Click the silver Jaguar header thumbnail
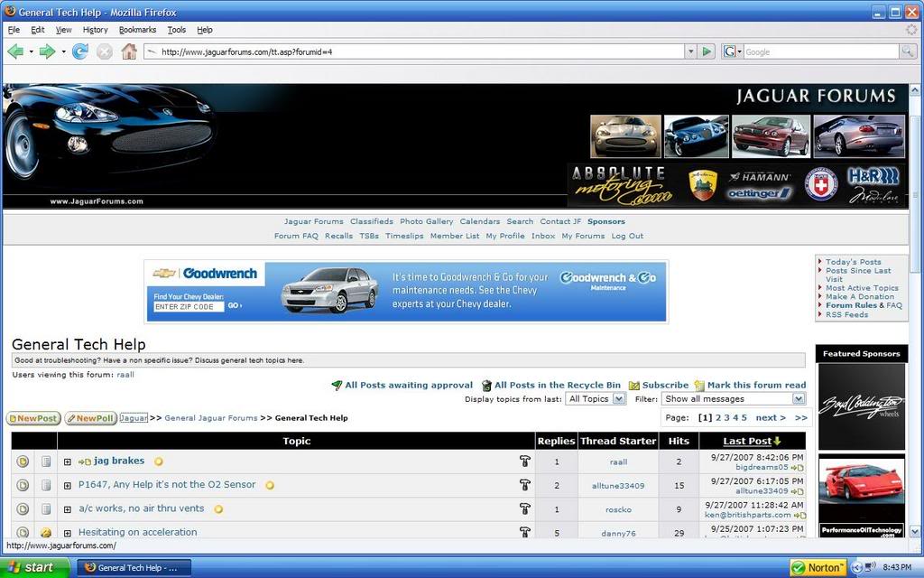This screenshot has height=578, width=924. point(625,137)
